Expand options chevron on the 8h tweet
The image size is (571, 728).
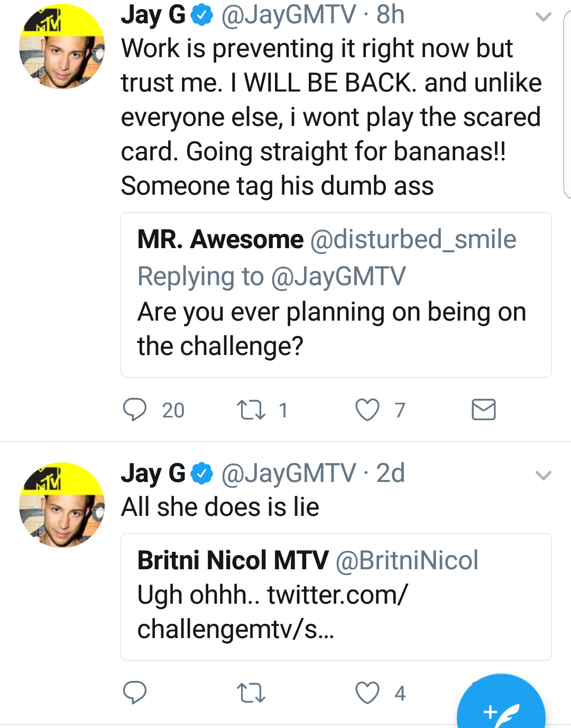[x=543, y=17]
